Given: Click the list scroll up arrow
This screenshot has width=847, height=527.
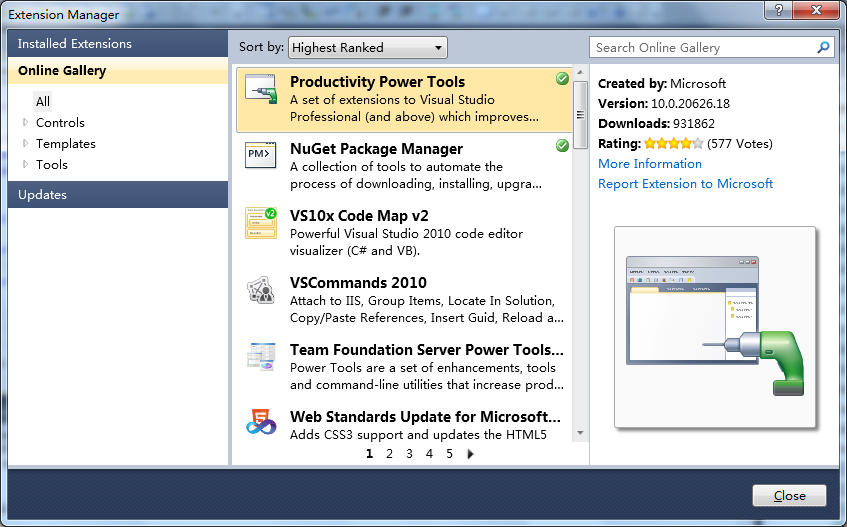Looking at the screenshot, I should click(580, 72).
